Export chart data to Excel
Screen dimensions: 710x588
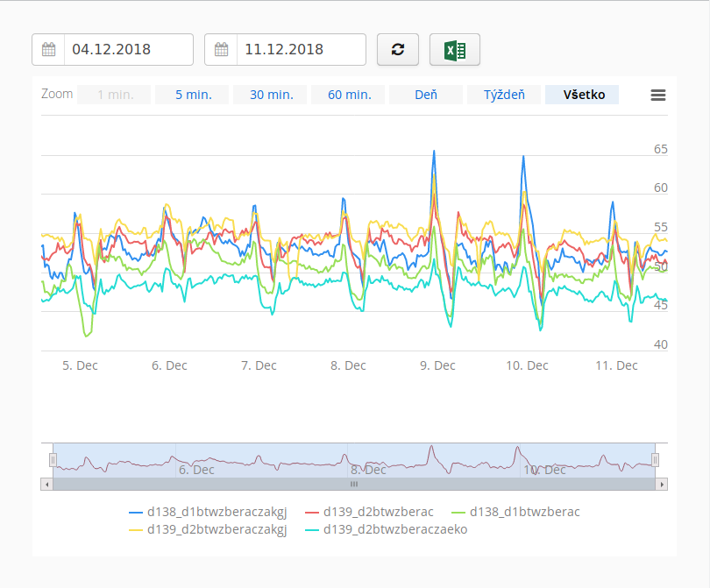tap(454, 50)
